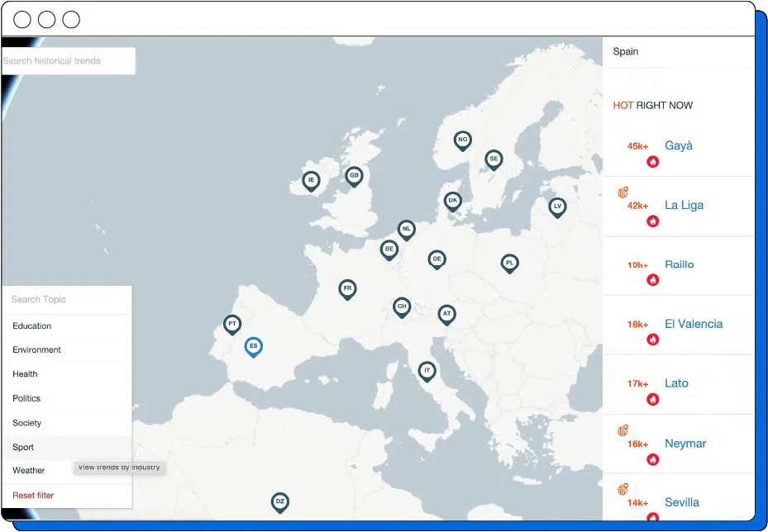Select the Poland PL map marker

509,263
